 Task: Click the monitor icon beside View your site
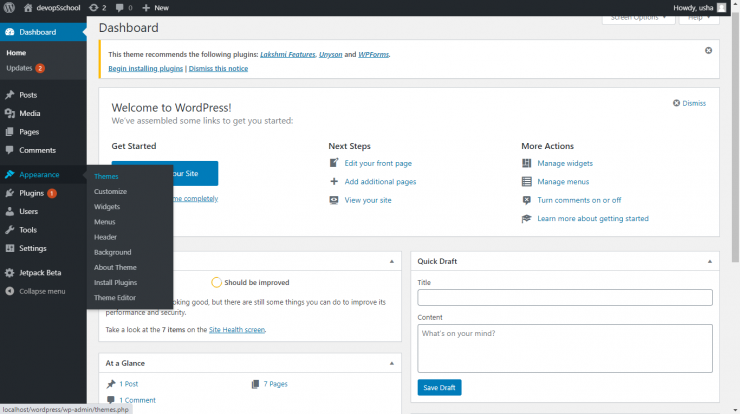pos(334,200)
